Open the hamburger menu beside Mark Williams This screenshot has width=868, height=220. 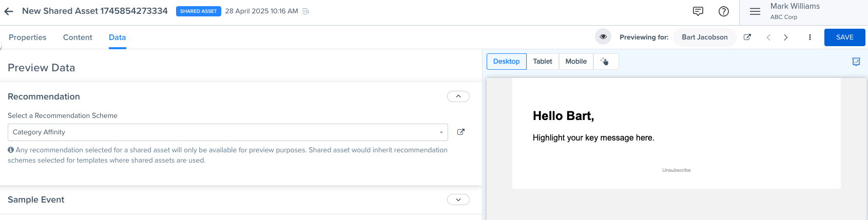[755, 11]
